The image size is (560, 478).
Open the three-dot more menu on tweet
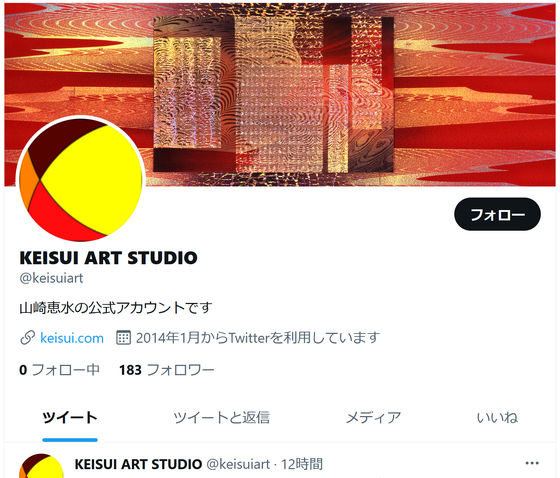532,464
